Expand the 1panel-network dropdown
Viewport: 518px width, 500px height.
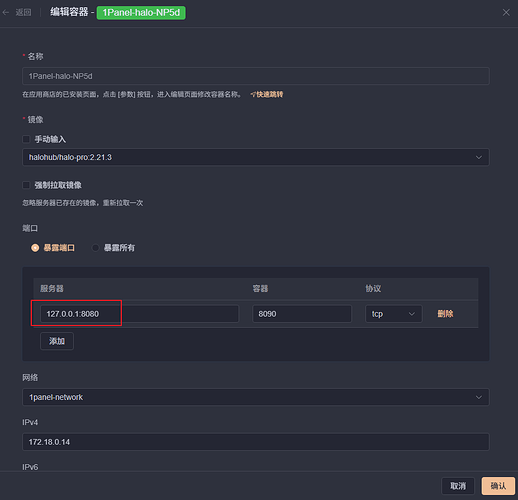click(256, 397)
